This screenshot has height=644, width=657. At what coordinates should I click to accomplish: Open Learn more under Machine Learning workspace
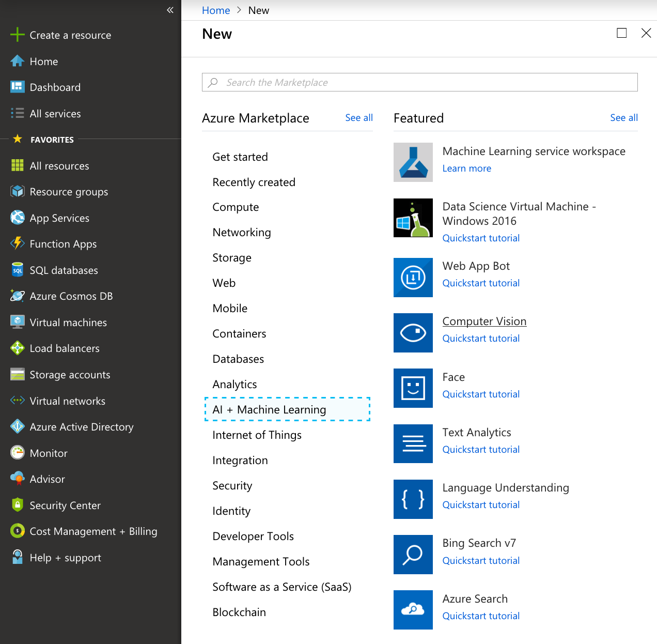(x=467, y=168)
